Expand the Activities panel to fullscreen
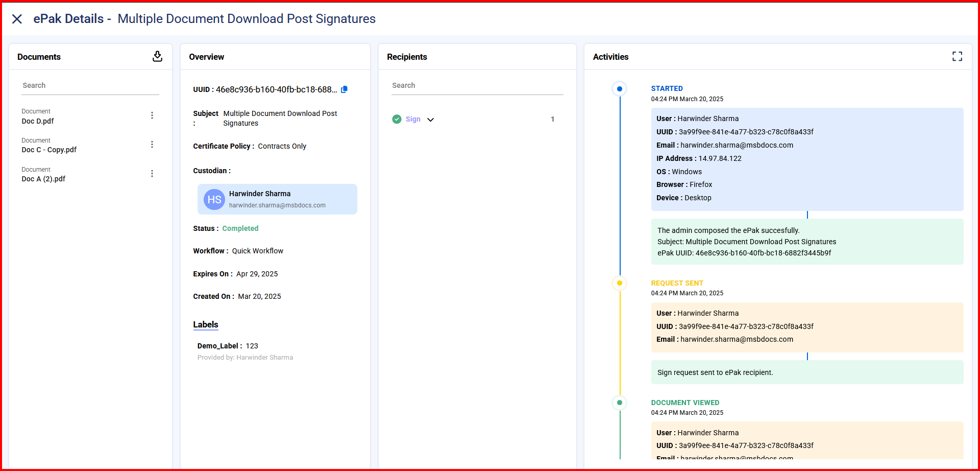The image size is (980, 471). [x=957, y=56]
